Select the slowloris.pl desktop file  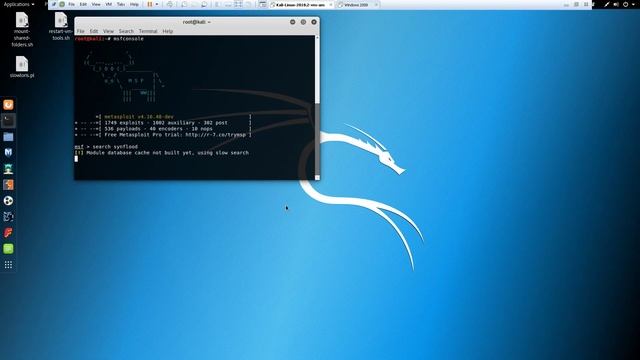[22, 67]
